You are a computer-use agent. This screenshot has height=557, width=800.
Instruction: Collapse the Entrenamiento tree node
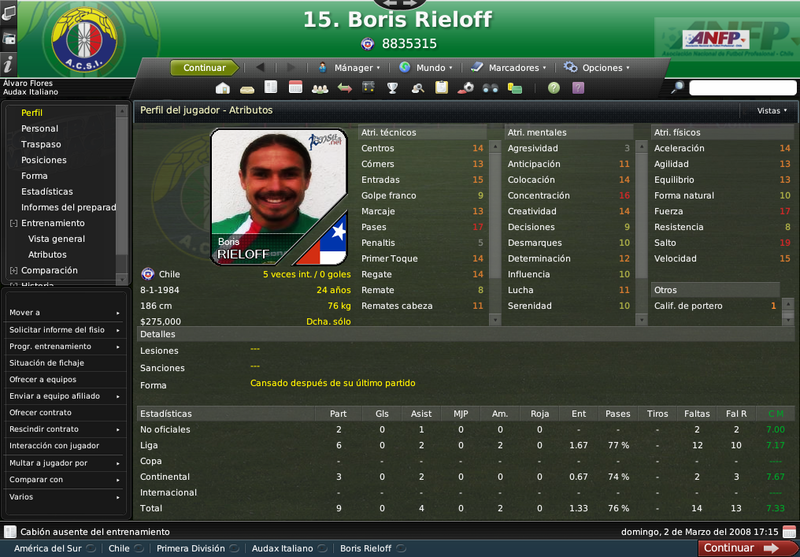pos(14,223)
